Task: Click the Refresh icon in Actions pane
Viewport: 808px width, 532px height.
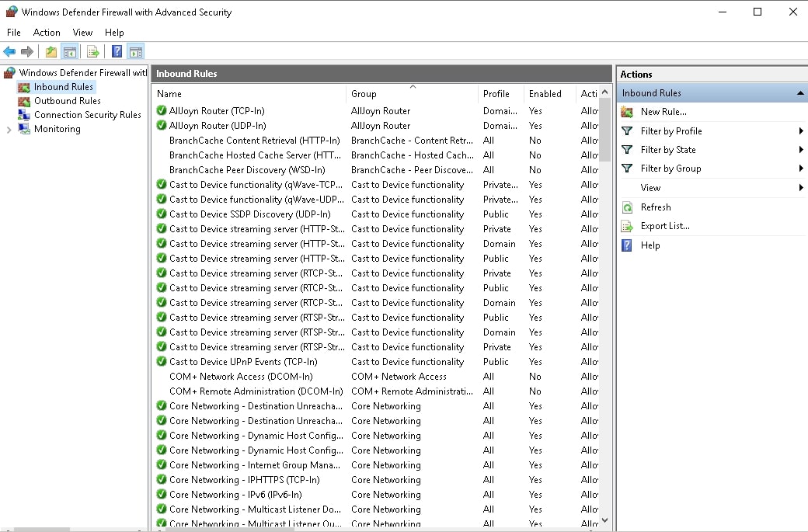Action: [x=627, y=207]
